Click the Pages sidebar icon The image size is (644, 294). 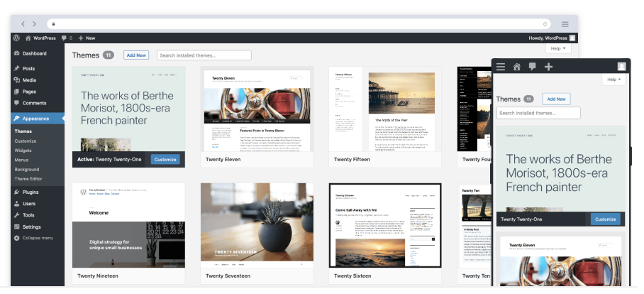point(17,92)
